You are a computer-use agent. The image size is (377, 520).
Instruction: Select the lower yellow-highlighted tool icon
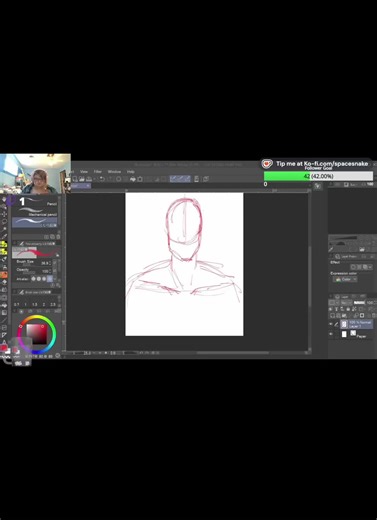[4, 252]
